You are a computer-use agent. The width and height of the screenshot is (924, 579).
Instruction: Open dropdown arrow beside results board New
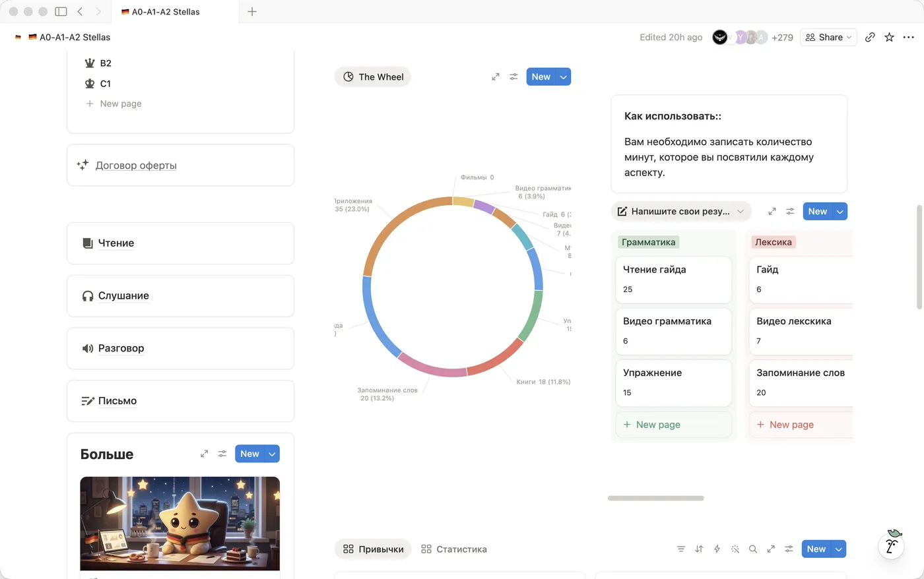(840, 212)
